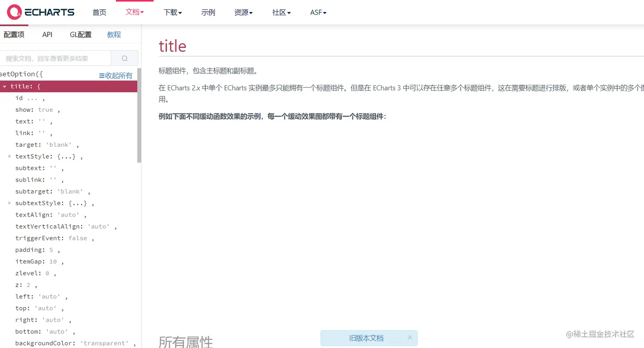Select the triggerEvent: false property
The height and width of the screenshot is (348, 644).
[55, 238]
